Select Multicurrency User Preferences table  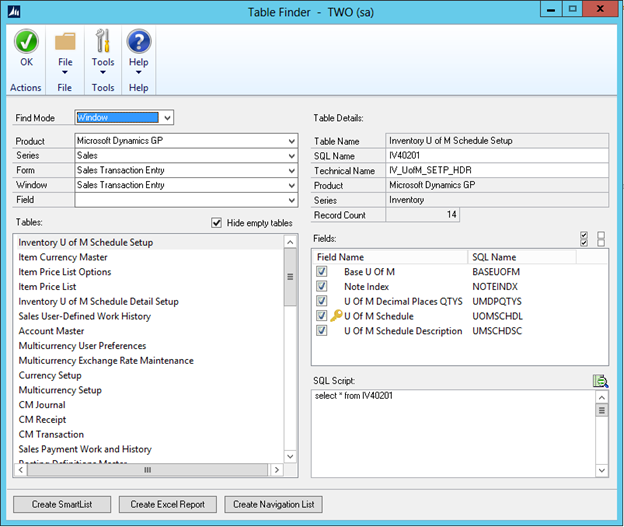click(x=82, y=345)
